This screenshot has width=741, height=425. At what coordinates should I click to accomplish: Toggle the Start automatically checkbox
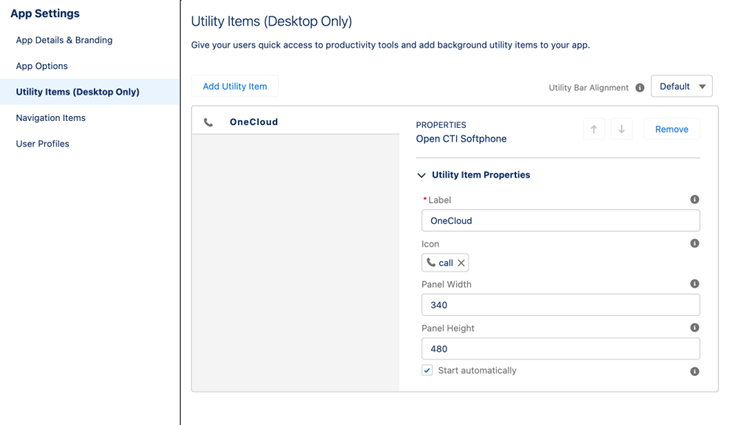point(427,370)
